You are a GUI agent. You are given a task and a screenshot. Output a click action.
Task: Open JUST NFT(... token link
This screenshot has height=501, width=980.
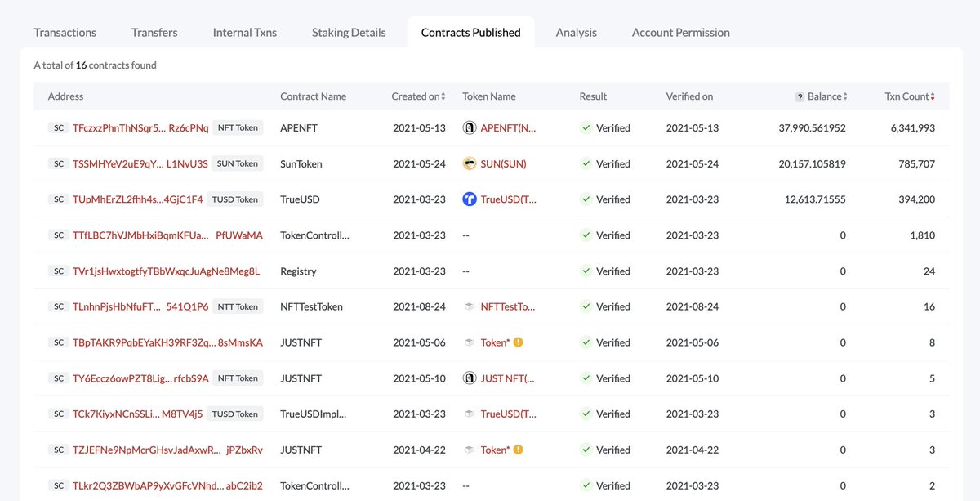point(508,378)
